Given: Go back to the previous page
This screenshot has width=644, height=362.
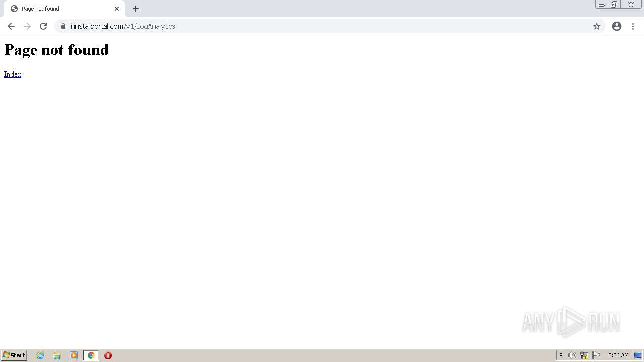Looking at the screenshot, I should 11,26.
